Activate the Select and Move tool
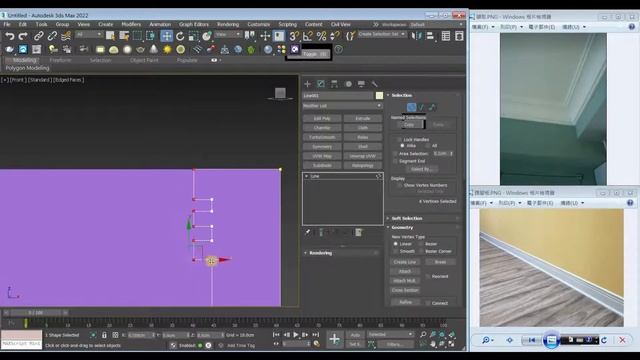640x360 pixels. pos(167,36)
